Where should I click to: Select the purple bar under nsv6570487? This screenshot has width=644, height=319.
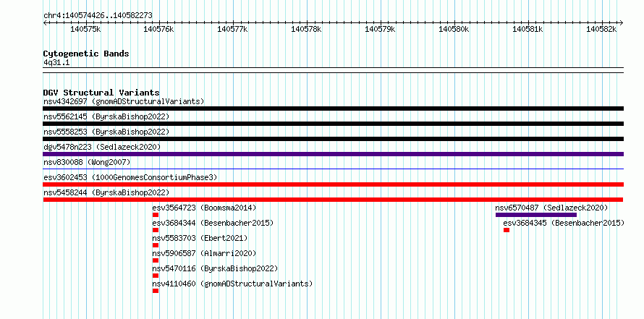(x=536, y=215)
